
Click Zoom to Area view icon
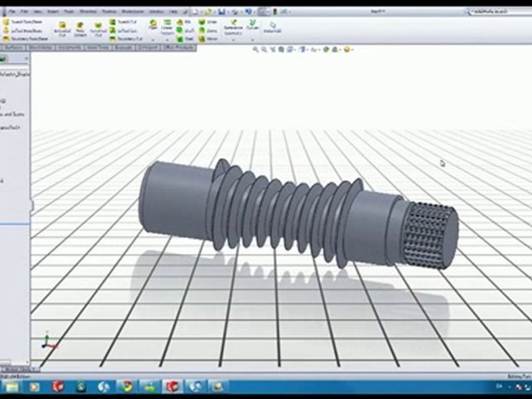point(264,49)
